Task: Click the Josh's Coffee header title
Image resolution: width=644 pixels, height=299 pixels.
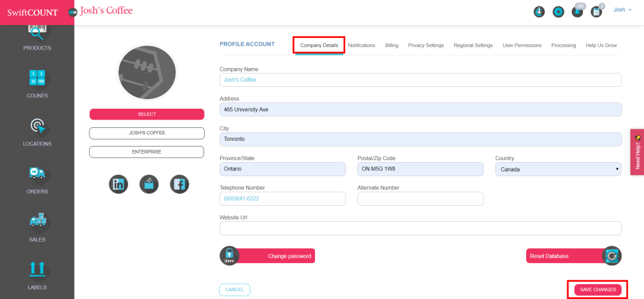Action: tap(106, 11)
